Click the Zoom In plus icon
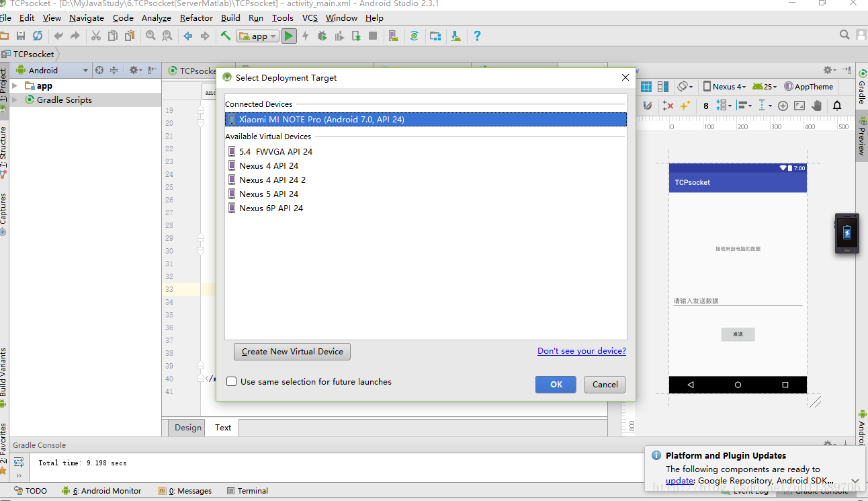868x501 pixels. [x=783, y=106]
